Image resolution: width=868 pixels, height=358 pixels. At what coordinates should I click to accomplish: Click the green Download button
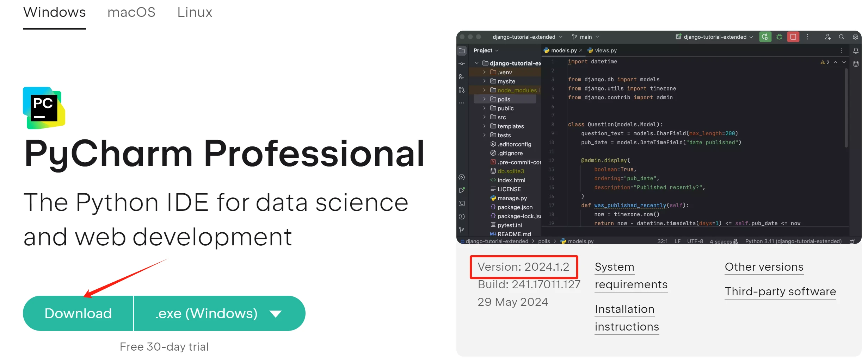[x=78, y=313]
